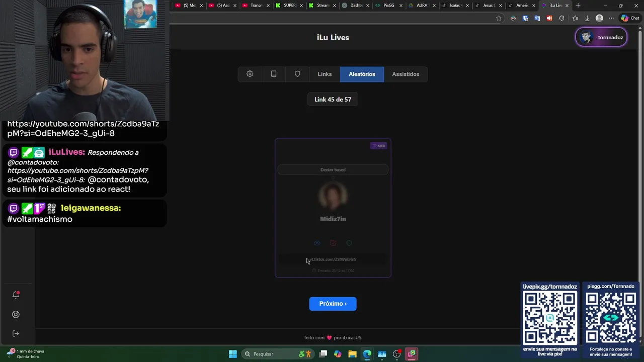The height and width of the screenshot is (362, 644).
Task: Close the iLu Lives browser tab
Action: pos(567,6)
